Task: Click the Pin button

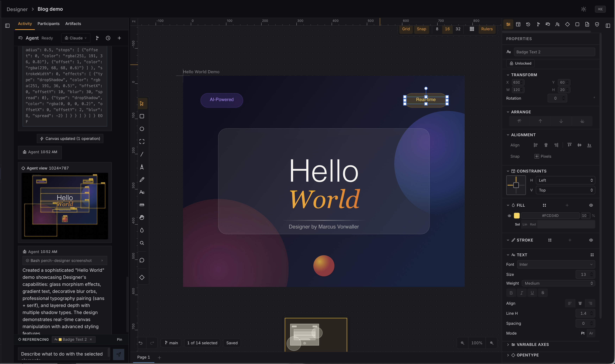Action: (119, 340)
